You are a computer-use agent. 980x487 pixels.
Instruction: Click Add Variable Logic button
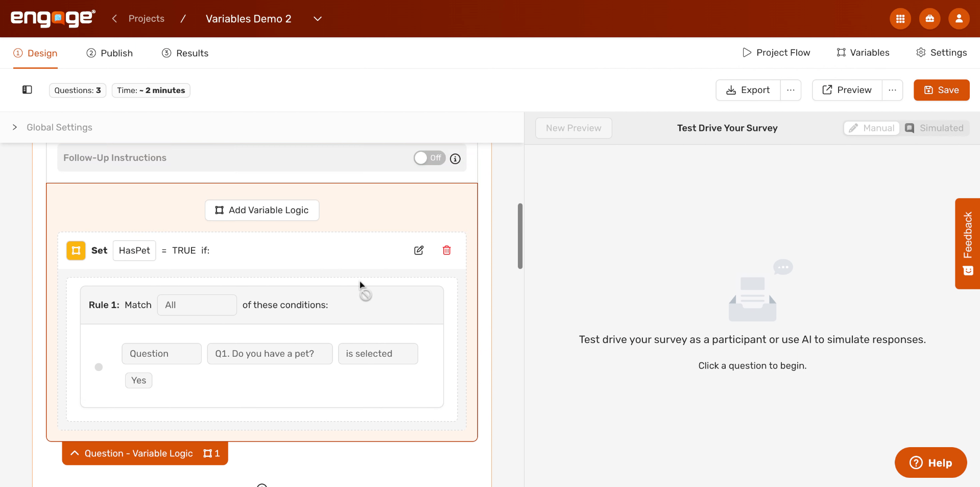262,210
